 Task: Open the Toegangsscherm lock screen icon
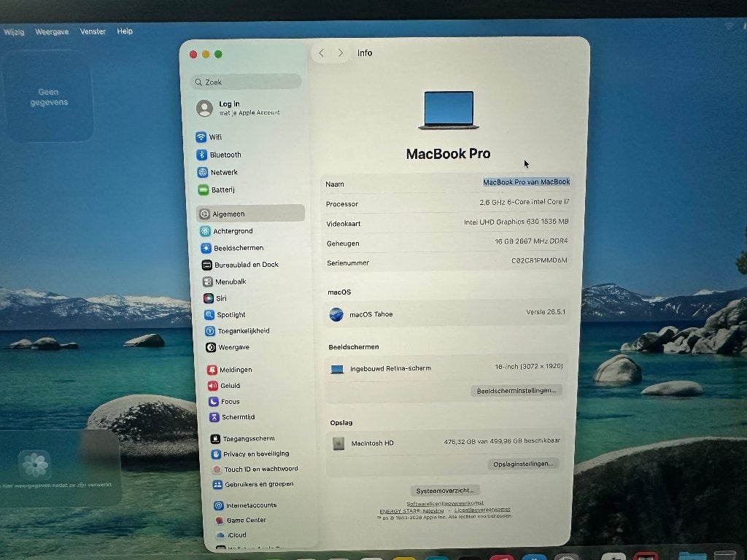coord(215,439)
